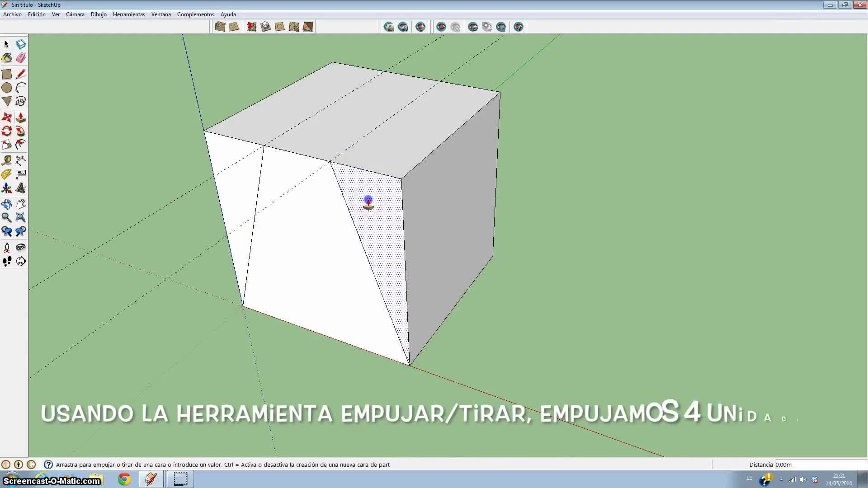
Task: Click the Zoom magnifier tool
Action: pyautogui.click(x=7, y=217)
